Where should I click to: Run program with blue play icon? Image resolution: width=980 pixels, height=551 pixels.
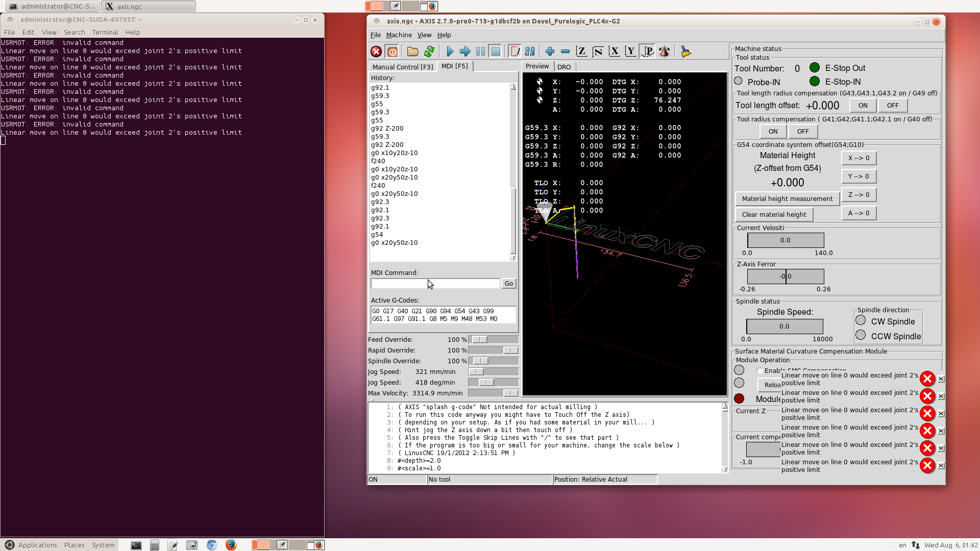(450, 52)
